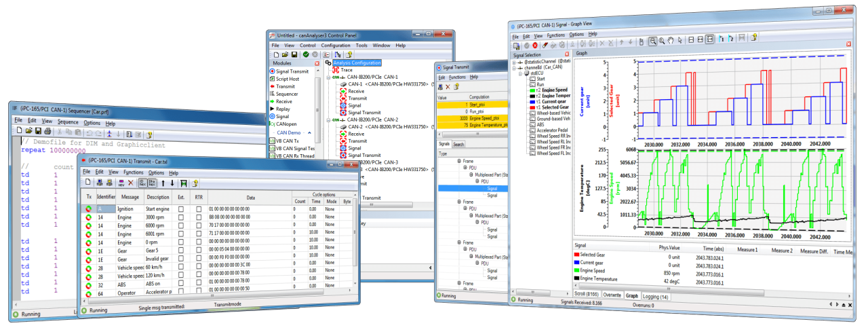The image size is (868, 330).
Task: Open Configuration menu in Control Panel
Action: tap(336, 45)
